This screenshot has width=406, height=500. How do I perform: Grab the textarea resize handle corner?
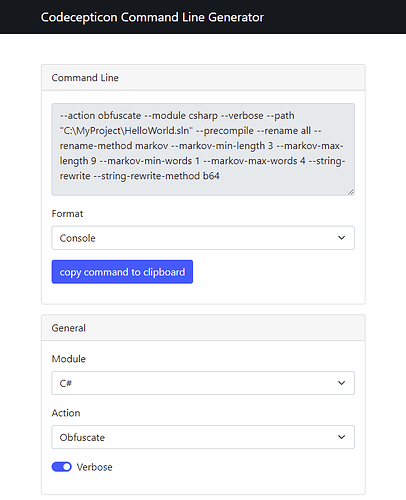click(x=351, y=192)
